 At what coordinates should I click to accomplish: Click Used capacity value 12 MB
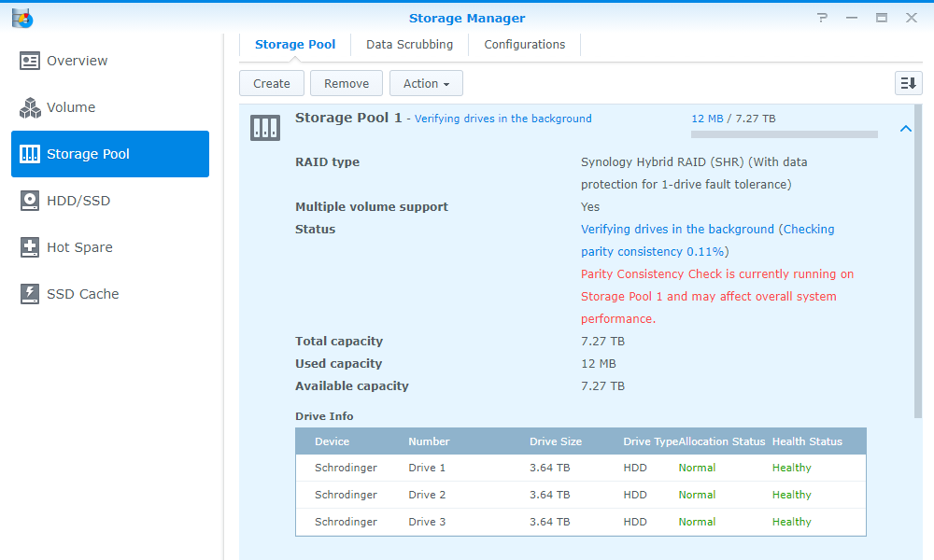click(599, 364)
